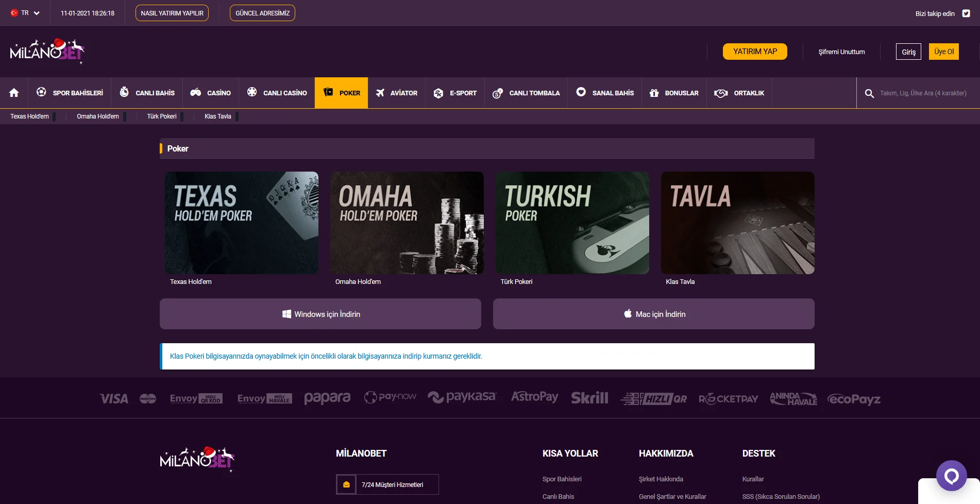This screenshot has height=504, width=980.
Task: Click the Canlı Tombala icon
Action: 498,93
